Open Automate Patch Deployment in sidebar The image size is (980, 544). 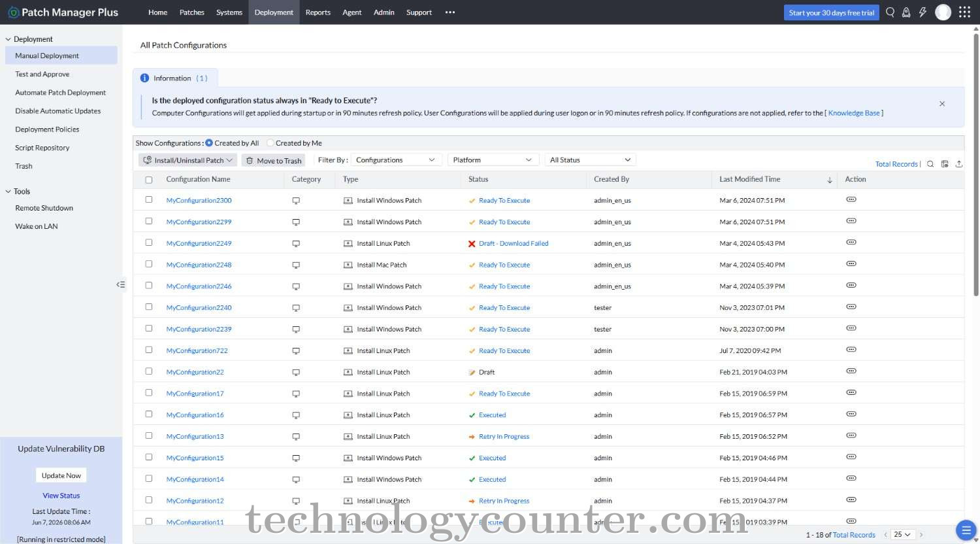61,93
